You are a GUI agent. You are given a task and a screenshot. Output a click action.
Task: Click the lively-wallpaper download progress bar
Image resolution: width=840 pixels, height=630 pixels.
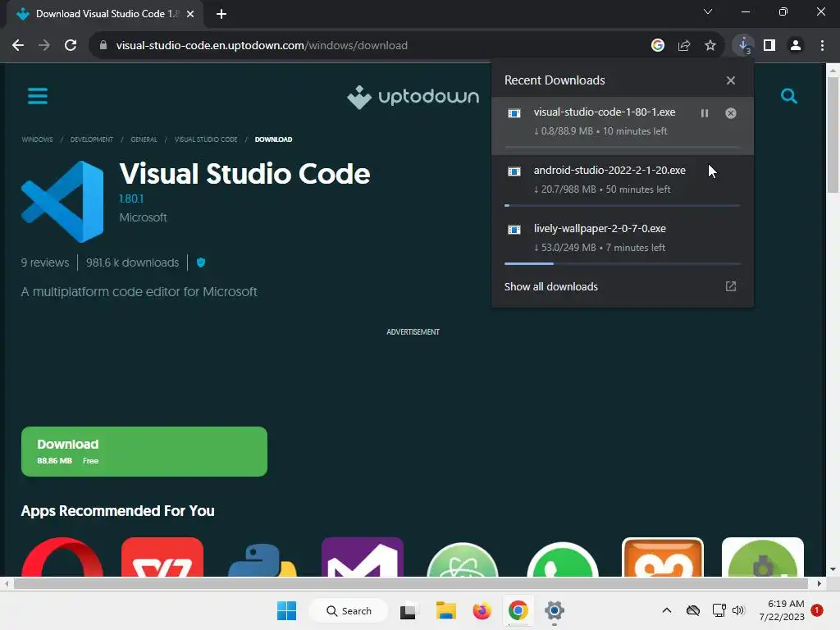pyautogui.click(x=623, y=263)
